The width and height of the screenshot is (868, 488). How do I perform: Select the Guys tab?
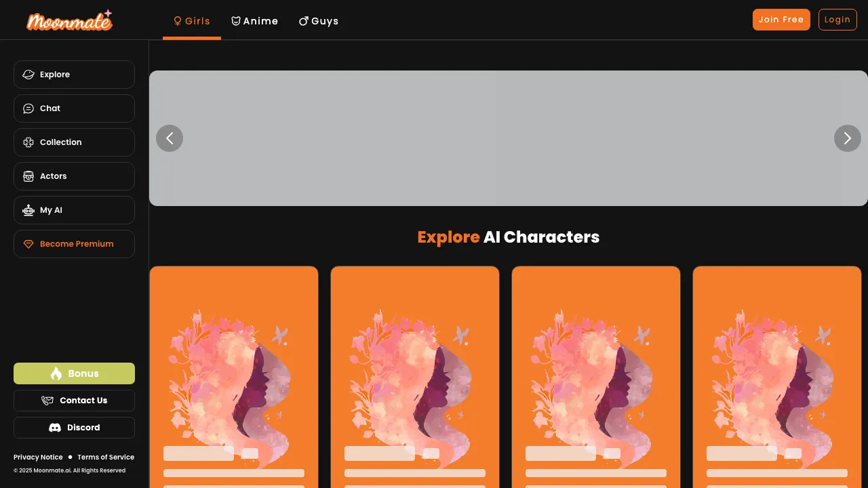pos(319,21)
